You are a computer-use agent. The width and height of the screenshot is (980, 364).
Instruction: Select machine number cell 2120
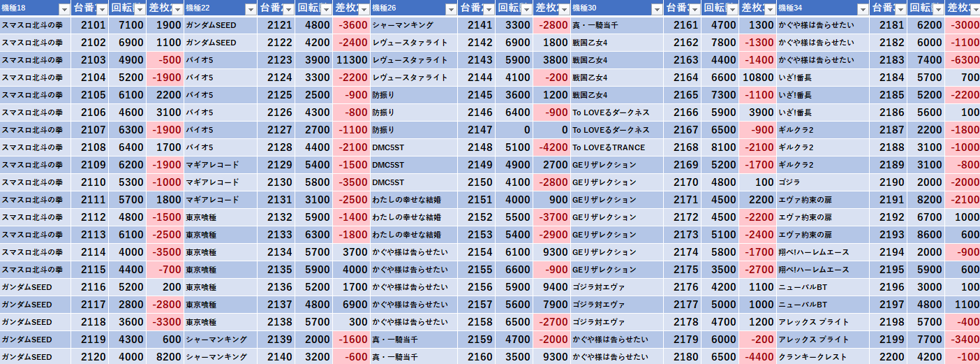pos(90,357)
